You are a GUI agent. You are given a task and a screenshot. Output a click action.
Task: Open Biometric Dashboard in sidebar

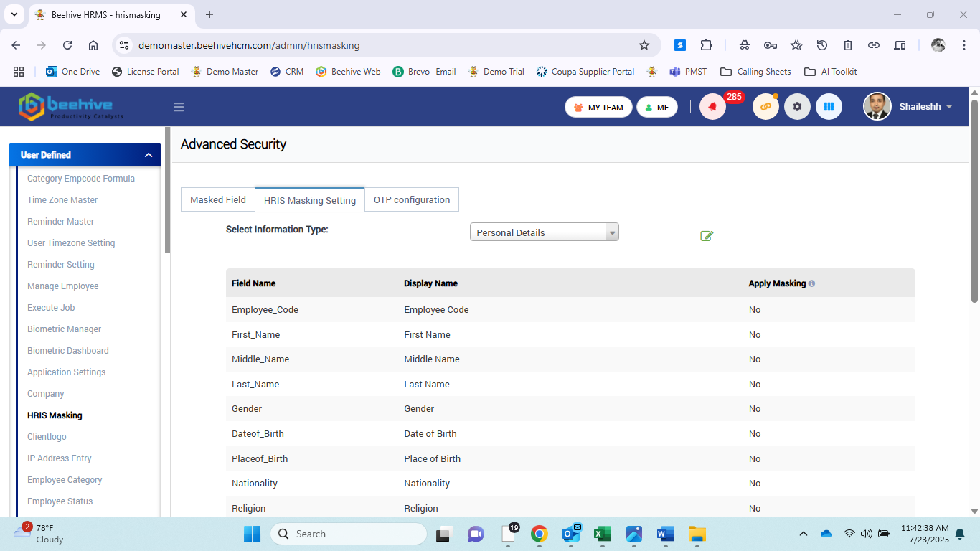(x=68, y=351)
